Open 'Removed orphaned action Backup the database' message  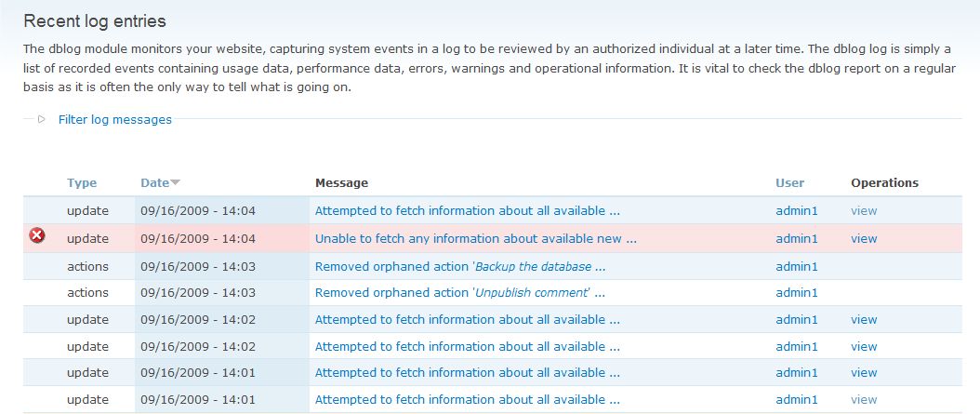click(460, 266)
